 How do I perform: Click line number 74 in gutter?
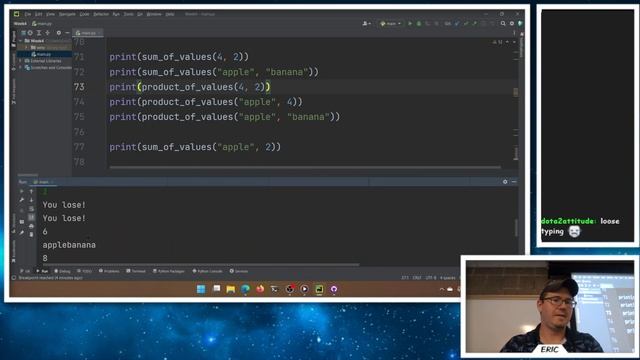coord(79,102)
